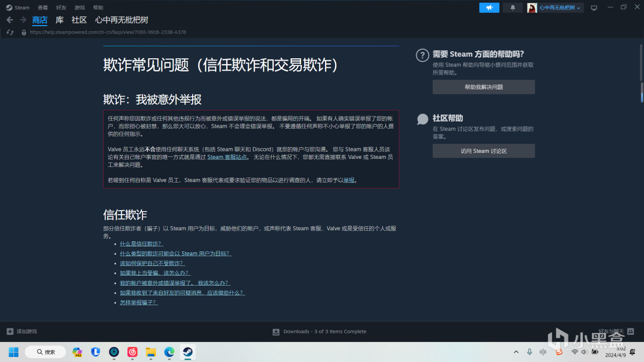Open File Explorer from the taskbar

(151, 352)
